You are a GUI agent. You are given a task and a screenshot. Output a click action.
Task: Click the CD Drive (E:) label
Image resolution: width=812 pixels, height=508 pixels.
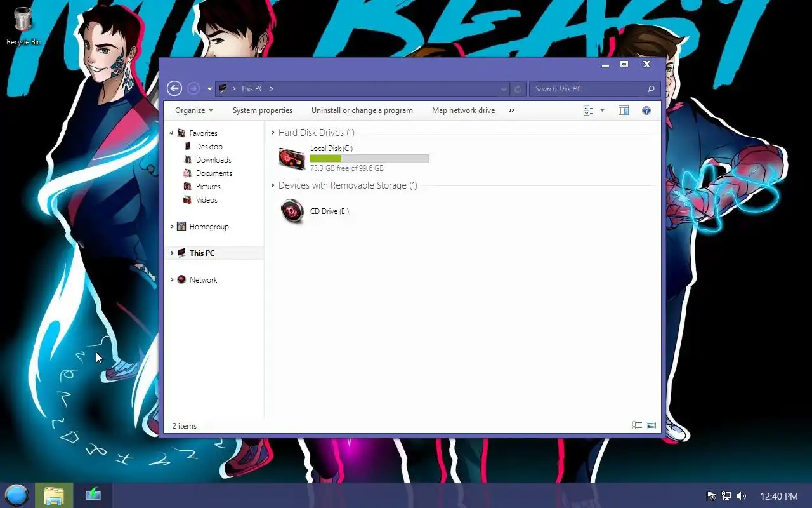pos(329,211)
